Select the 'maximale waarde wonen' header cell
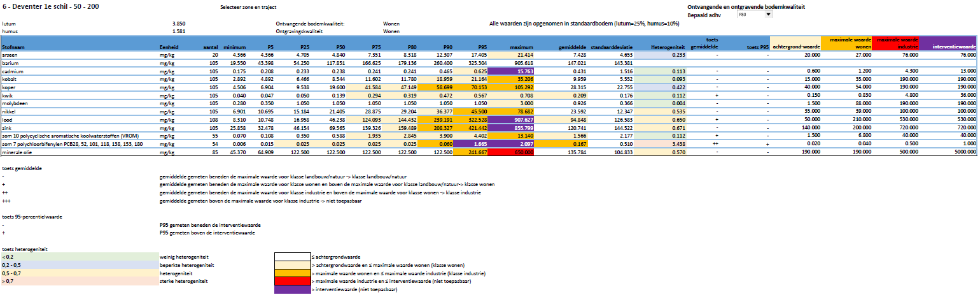The image size is (980, 295). coord(846,43)
